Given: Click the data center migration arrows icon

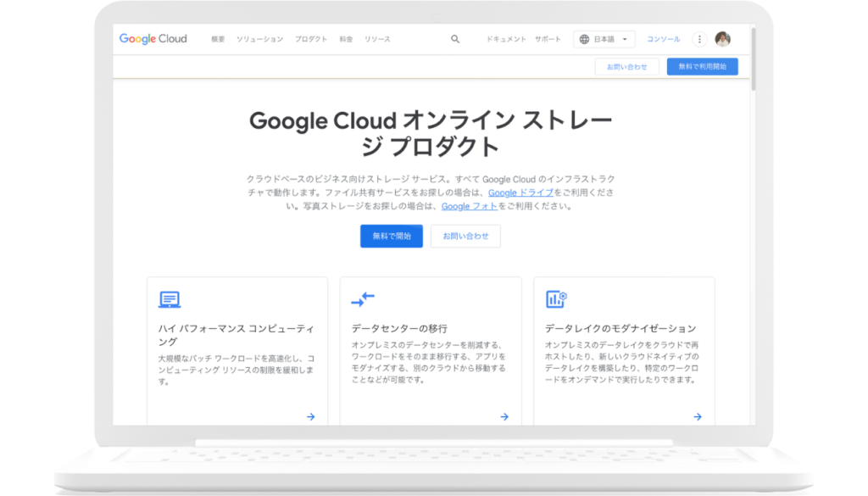Looking at the screenshot, I should 363,299.
